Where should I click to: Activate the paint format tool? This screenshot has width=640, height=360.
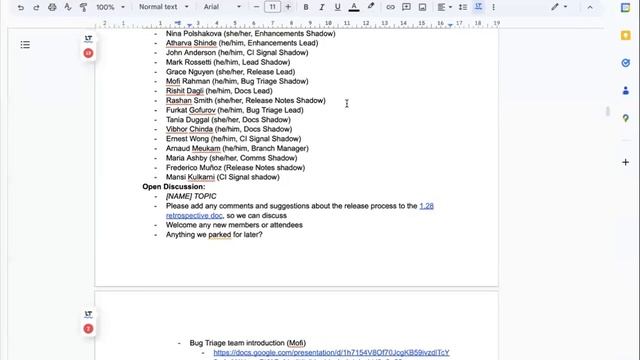(x=83, y=7)
